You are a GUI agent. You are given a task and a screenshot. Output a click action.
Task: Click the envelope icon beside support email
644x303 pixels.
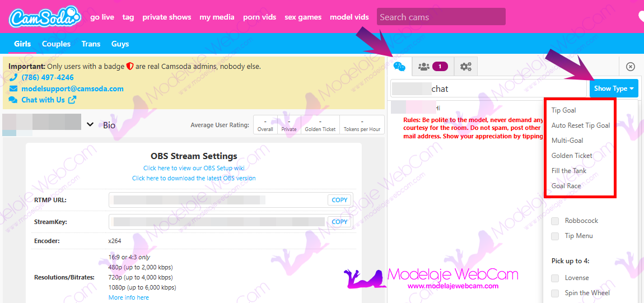point(13,89)
